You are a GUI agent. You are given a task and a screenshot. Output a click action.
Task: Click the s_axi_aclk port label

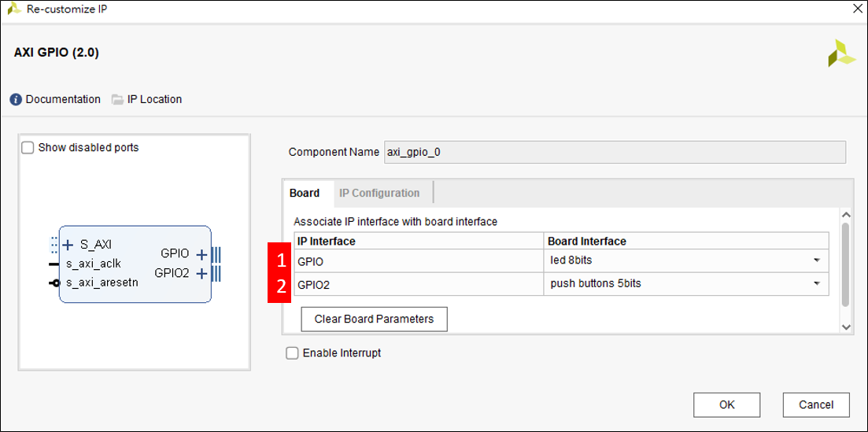point(94,264)
